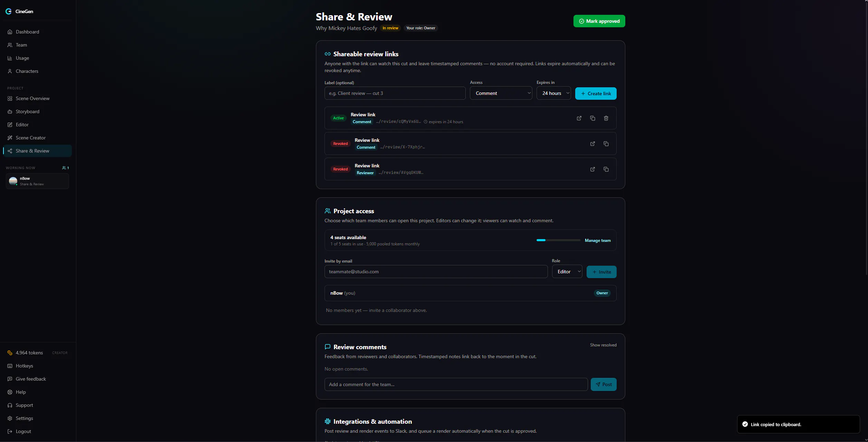Screen dimensions: 868x442
Task: Click the Reviewer access tag
Action: 365,173
